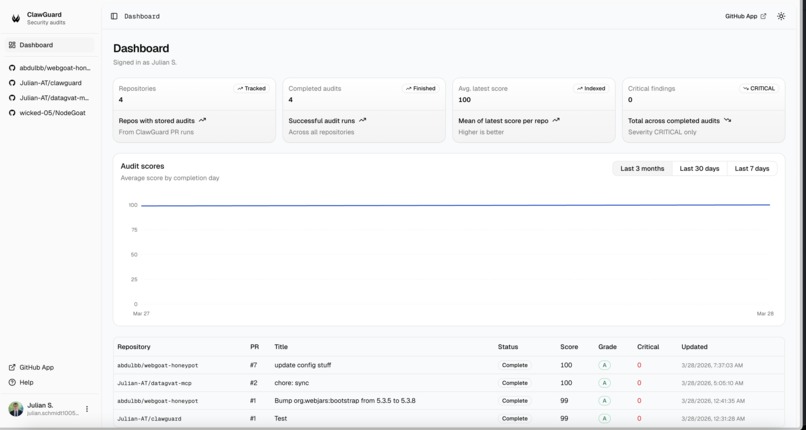Viewport: 806px width, 430px height.
Task: Open GitHub App link in header
Action: coord(745,16)
